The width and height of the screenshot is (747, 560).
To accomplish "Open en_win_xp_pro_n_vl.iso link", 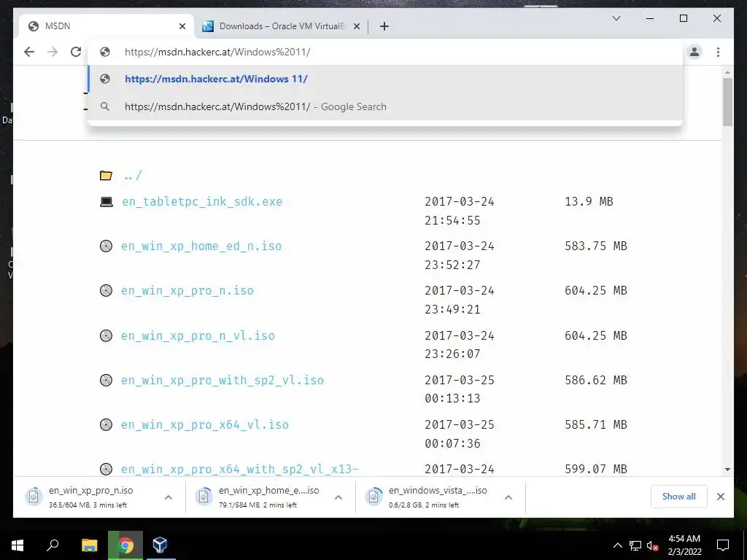I will coord(198,335).
